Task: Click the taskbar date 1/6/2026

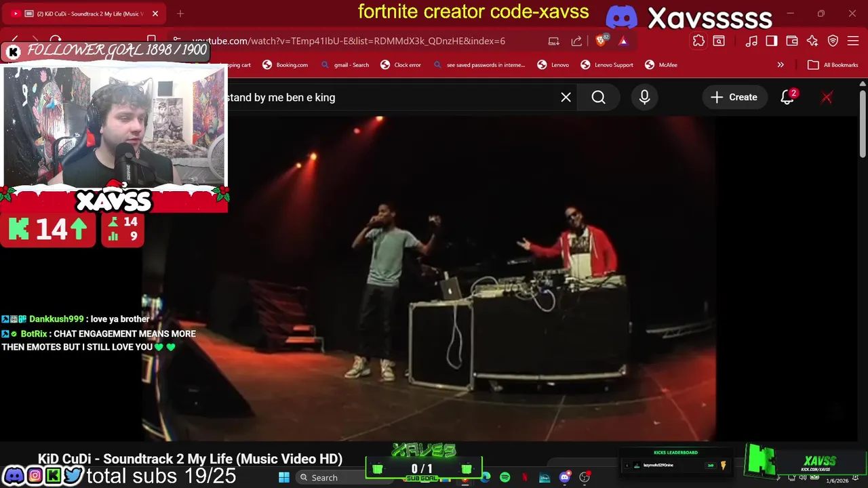Action: click(x=836, y=481)
